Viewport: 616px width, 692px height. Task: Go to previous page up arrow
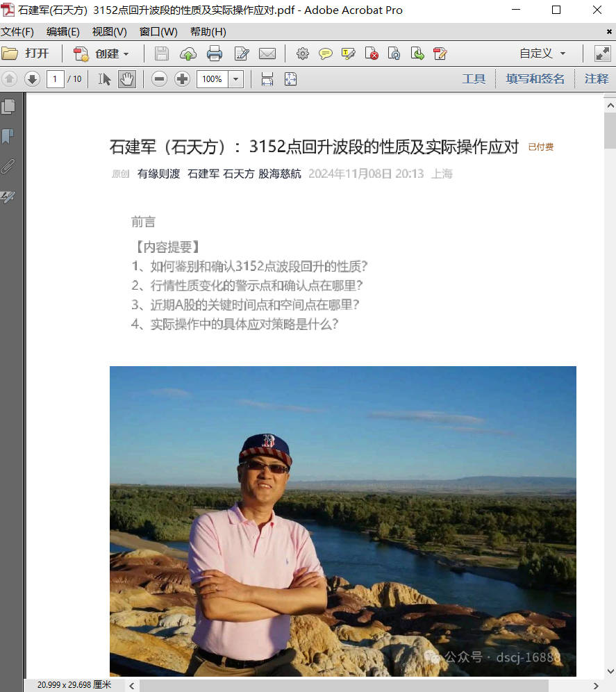[x=9, y=79]
